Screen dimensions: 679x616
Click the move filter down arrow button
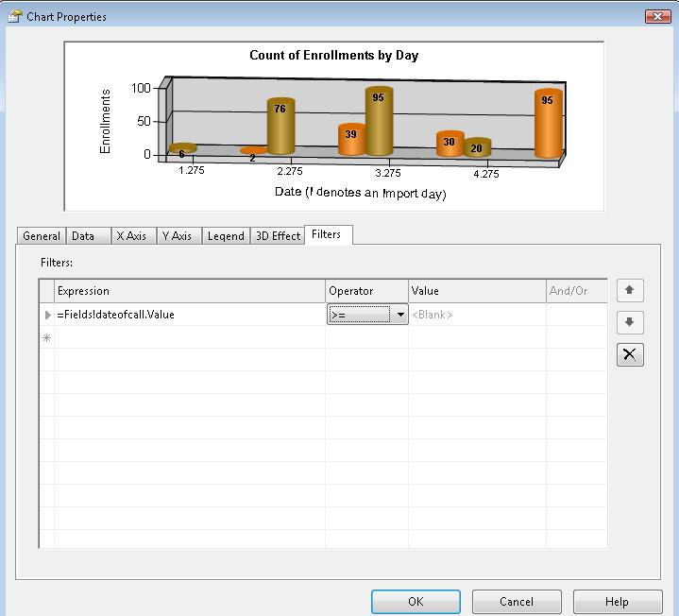pos(629,323)
